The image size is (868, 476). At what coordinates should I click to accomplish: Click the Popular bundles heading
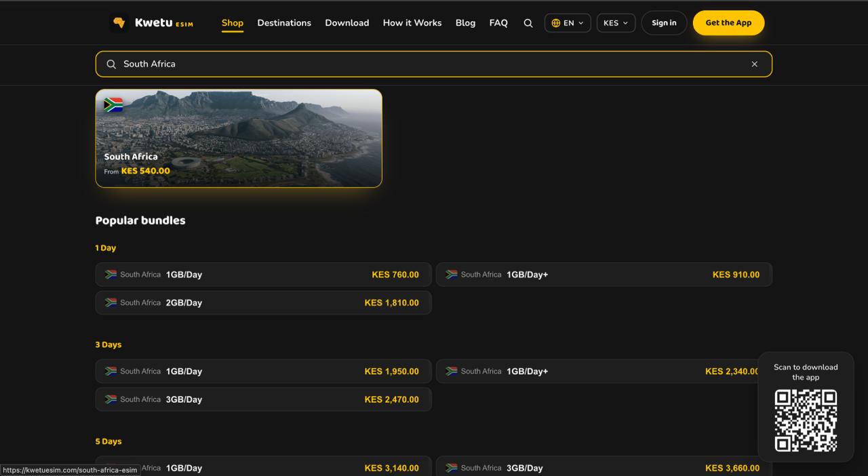(x=140, y=220)
